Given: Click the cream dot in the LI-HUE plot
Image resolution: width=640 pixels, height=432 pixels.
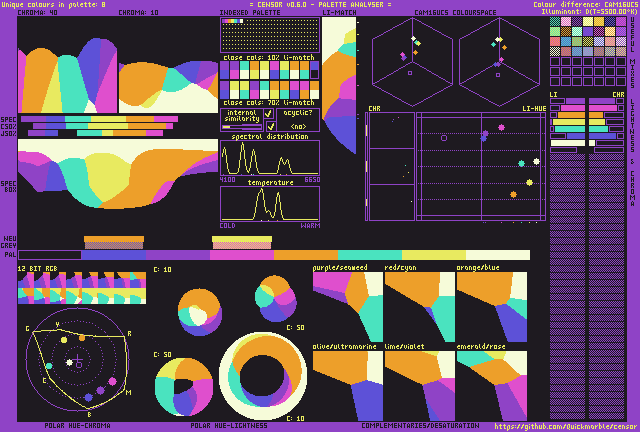Looking at the screenshot, I should coord(536,162).
